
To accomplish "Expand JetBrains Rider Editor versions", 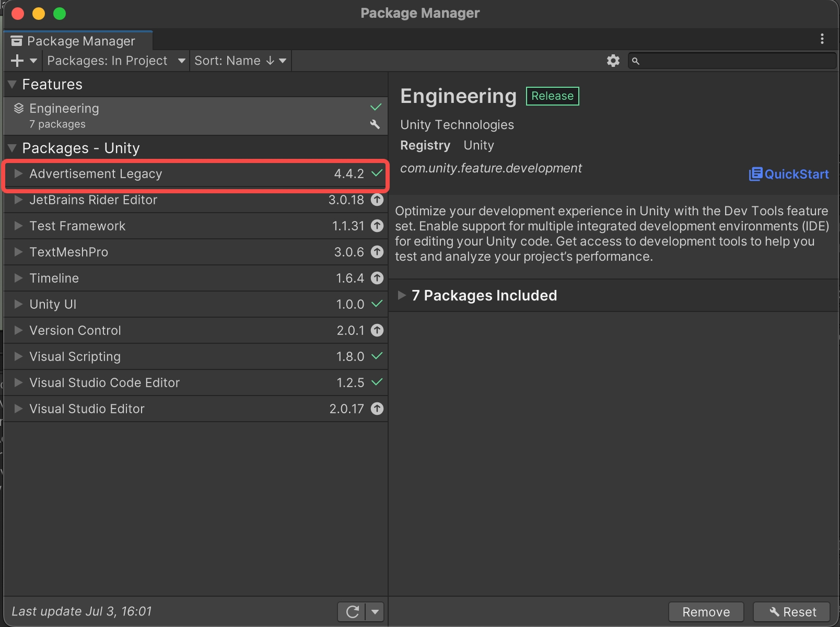I will coord(18,200).
